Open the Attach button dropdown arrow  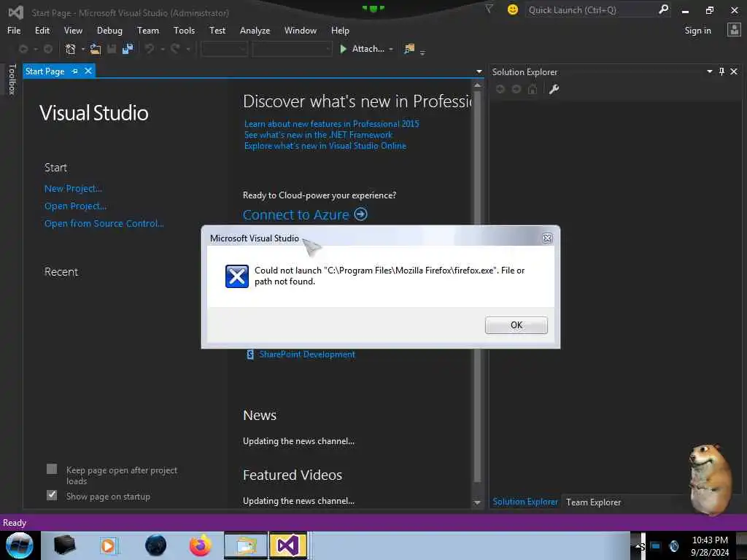pyautogui.click(x=391, y=49)
